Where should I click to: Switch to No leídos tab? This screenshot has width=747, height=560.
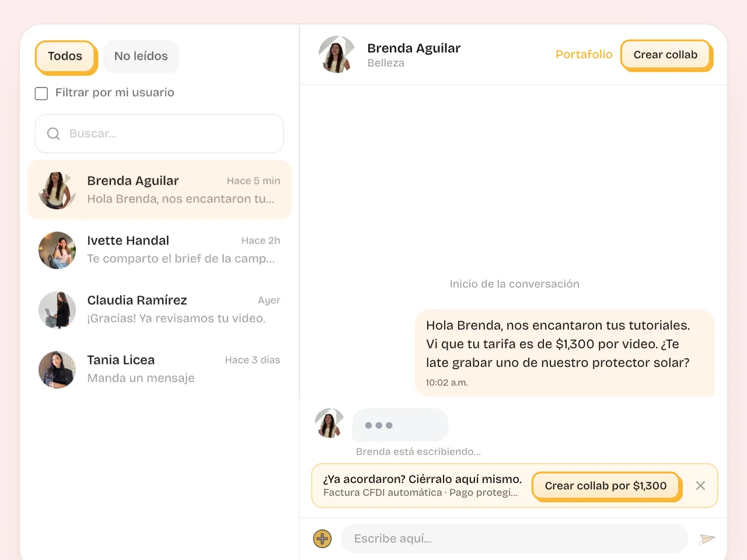(141, 57)
